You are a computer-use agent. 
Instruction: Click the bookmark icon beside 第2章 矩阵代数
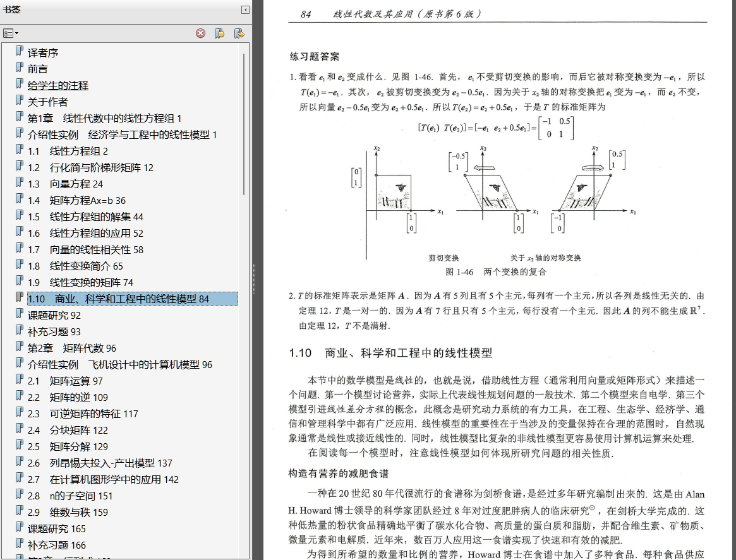tap(19, 346)
